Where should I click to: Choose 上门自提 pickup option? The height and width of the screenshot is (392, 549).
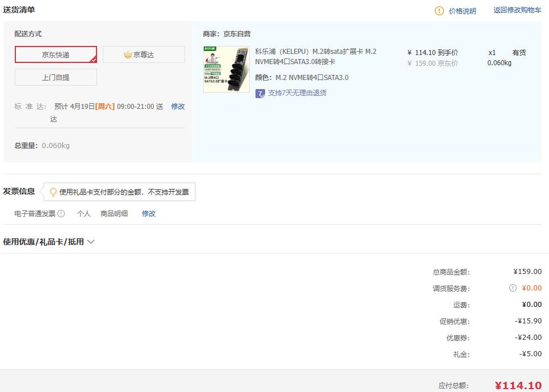56,77
